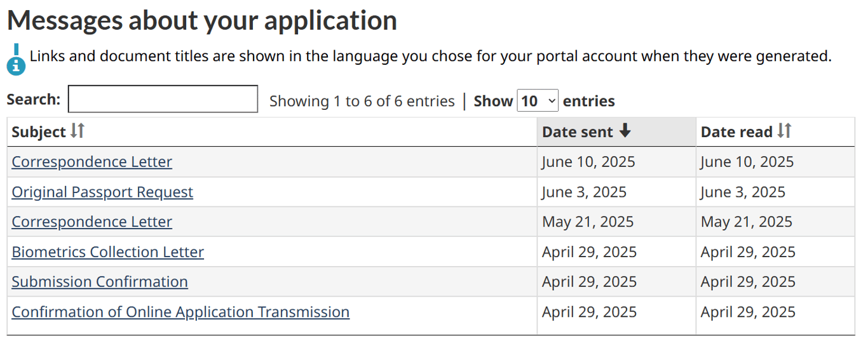Focus the Search text field
The image size is (868, 348).
point(163,100)
